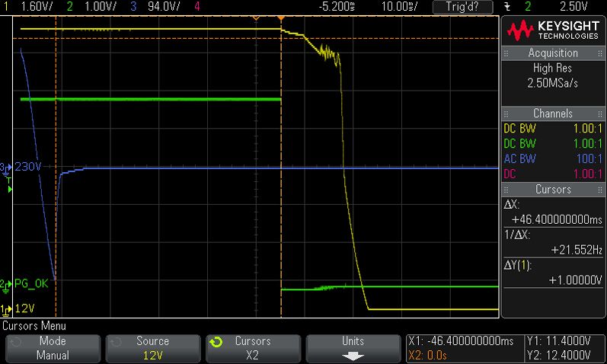This screenshot has width=607, height=364.
Task: Click the time delay value -5.200 ms
Action: point(337,6)
